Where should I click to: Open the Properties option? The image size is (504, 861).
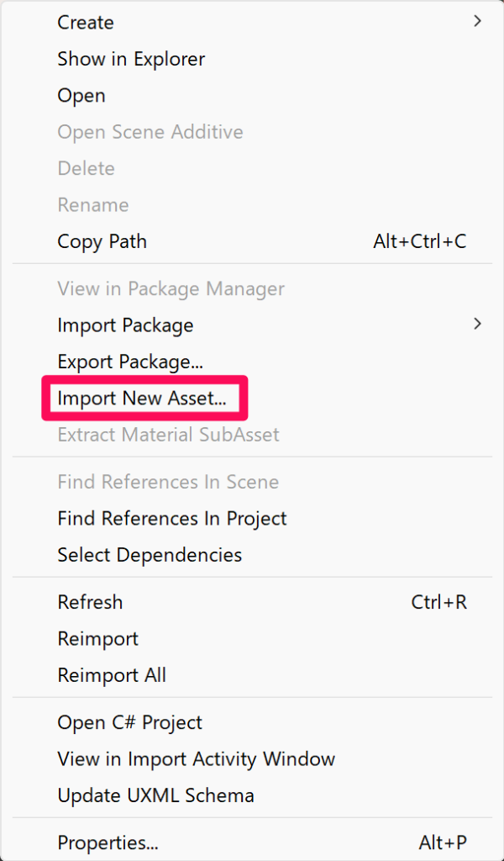pyautogui.click(x=108, y=843)
